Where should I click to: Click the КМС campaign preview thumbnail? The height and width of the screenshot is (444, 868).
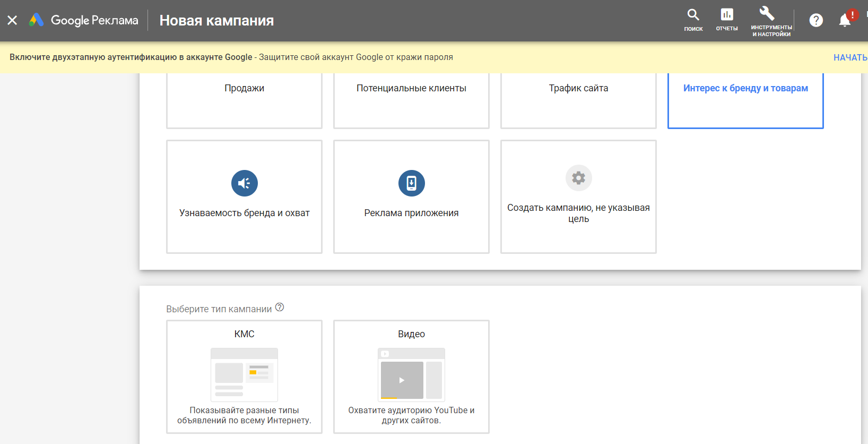coord(244,374)
